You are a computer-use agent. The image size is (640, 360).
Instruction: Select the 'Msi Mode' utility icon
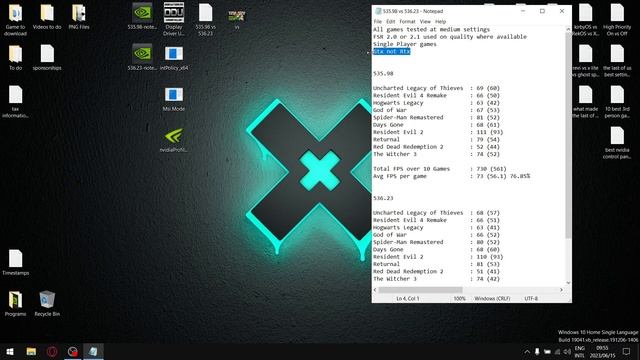174,99
